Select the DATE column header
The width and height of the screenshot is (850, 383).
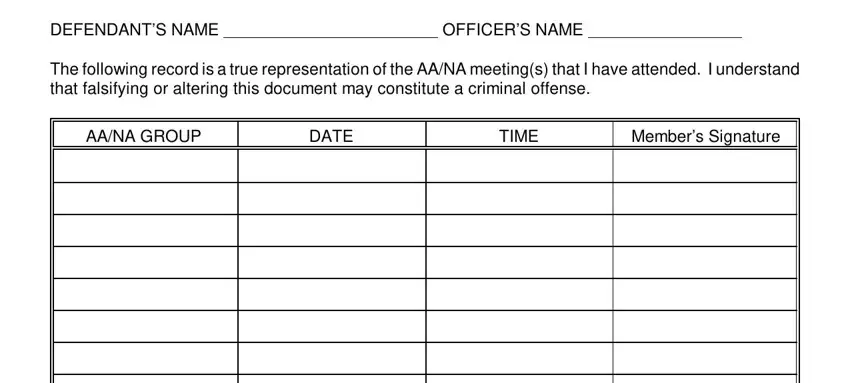332,135
